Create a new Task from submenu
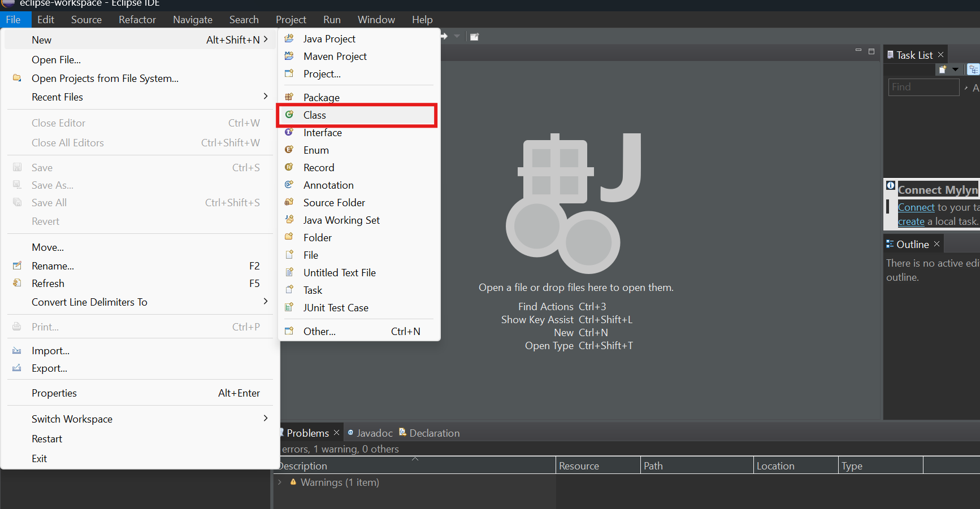The height and width of the screenshot is (509, 980). tap(358, 290)
